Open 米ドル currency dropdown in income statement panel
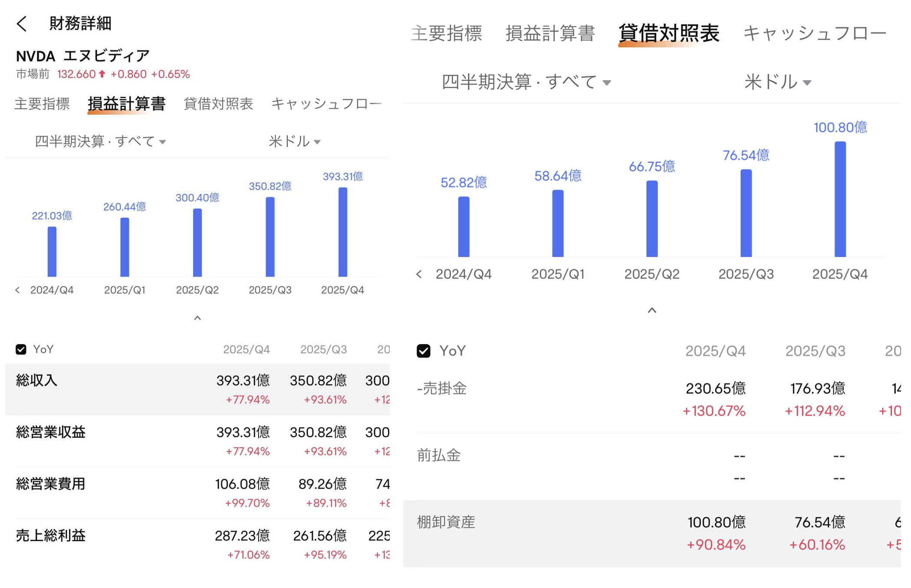 pos(295,141)
